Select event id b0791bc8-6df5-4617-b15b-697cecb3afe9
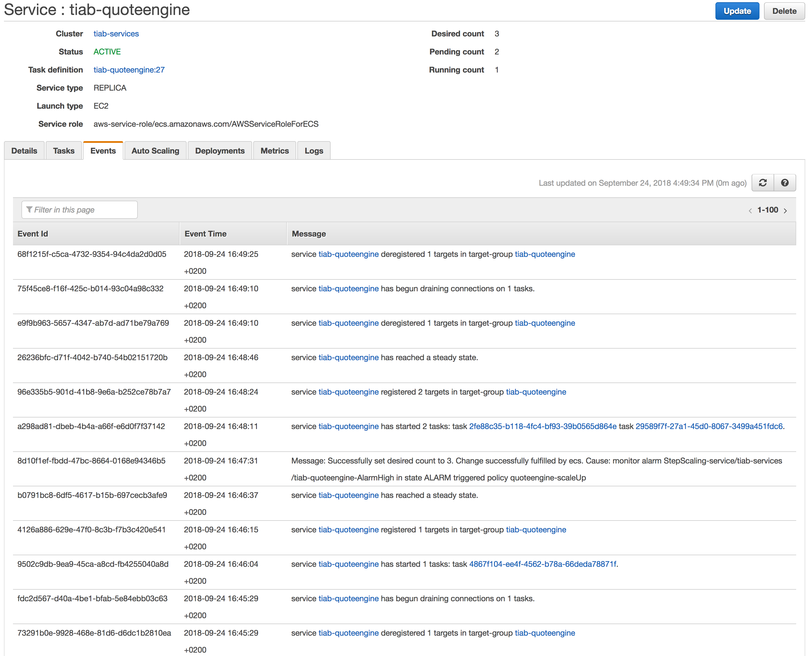Image resolution: width=812 pixels, height=656 pixels. tap(92, 495)
